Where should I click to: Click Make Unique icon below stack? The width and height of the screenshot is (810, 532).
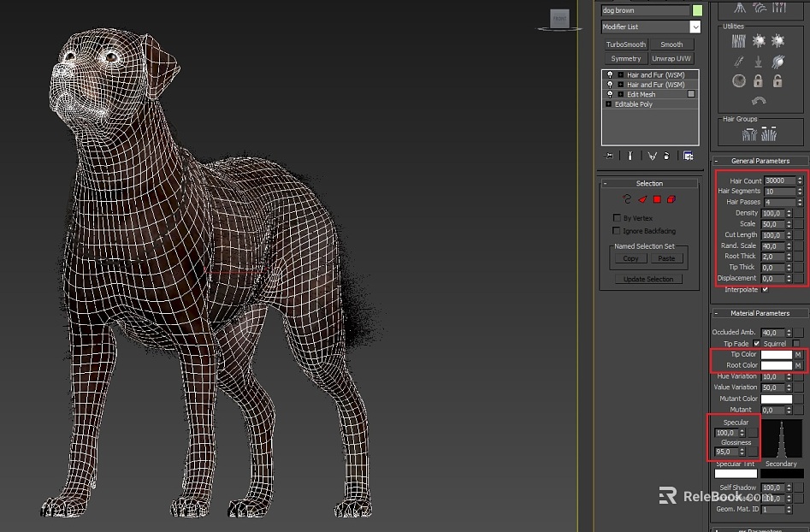tap(652, 156)
